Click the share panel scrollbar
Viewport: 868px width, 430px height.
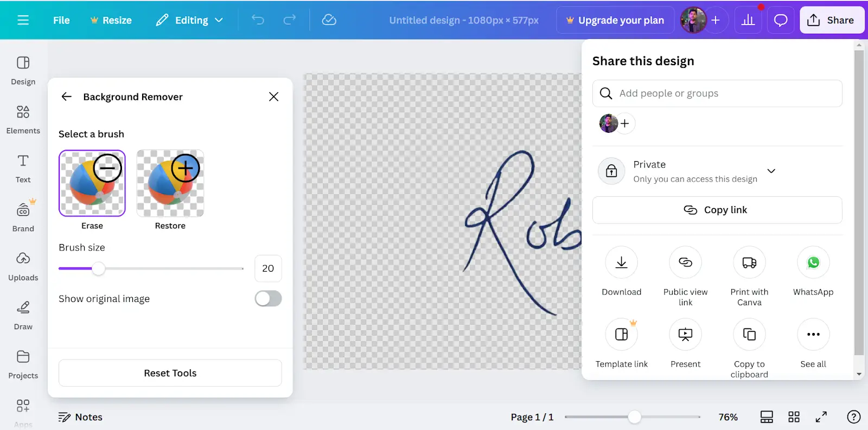pos(859,203)
